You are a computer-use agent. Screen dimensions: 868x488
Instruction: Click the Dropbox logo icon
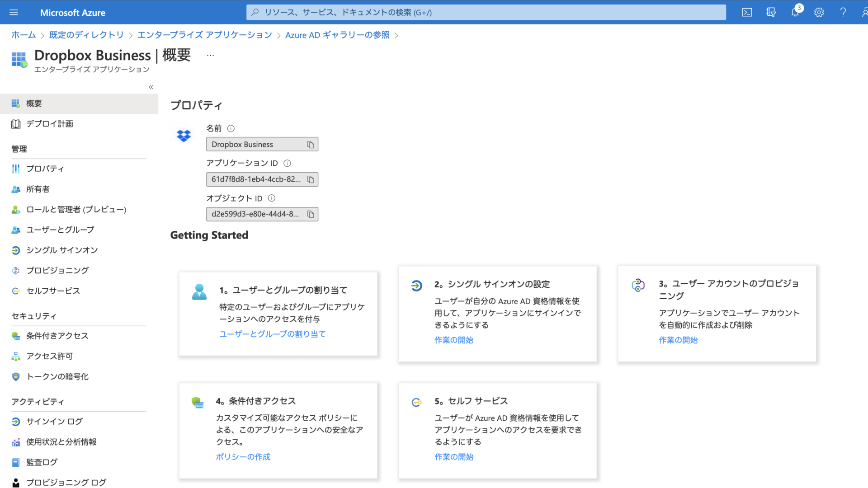184,136
